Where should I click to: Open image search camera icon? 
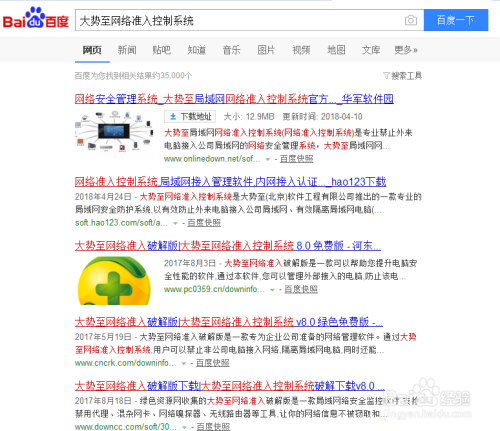[411, 20]
